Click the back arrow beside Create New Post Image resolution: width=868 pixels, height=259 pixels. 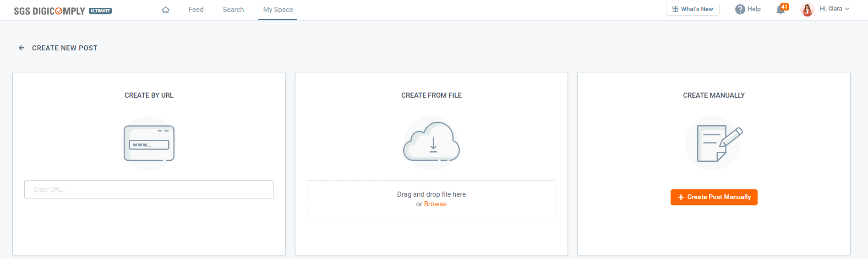(22, 48)
